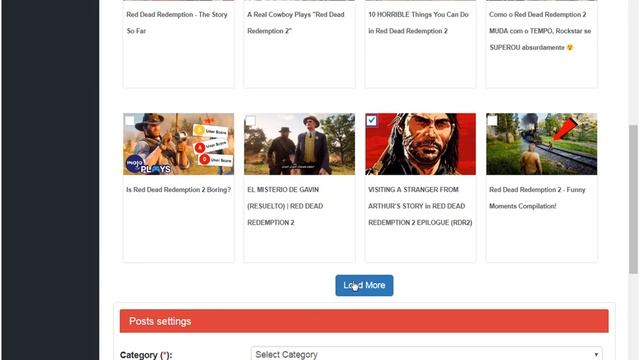This screenshot has height=360, width=640.
Task: Click the 'EL MISTERIO DE GAVIN (RESUELTO)' title text
Action: pos(285,206)
